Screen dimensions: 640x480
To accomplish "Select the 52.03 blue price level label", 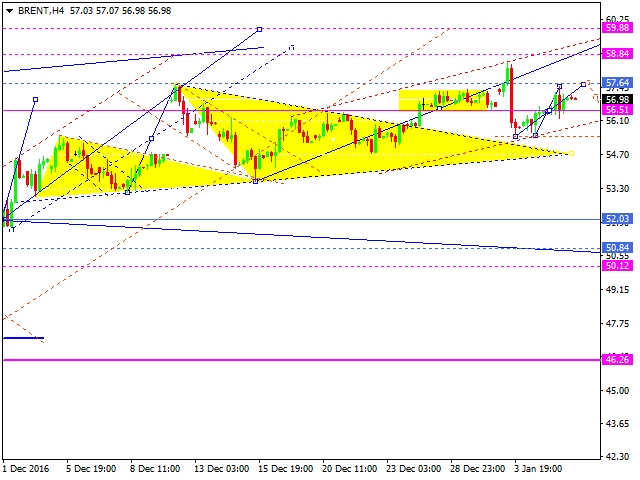I will (618, 219).
